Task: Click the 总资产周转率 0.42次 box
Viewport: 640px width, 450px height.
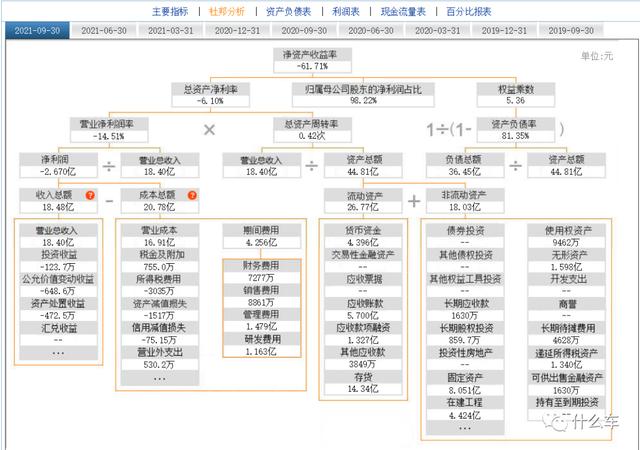Action: pos(312,130)
